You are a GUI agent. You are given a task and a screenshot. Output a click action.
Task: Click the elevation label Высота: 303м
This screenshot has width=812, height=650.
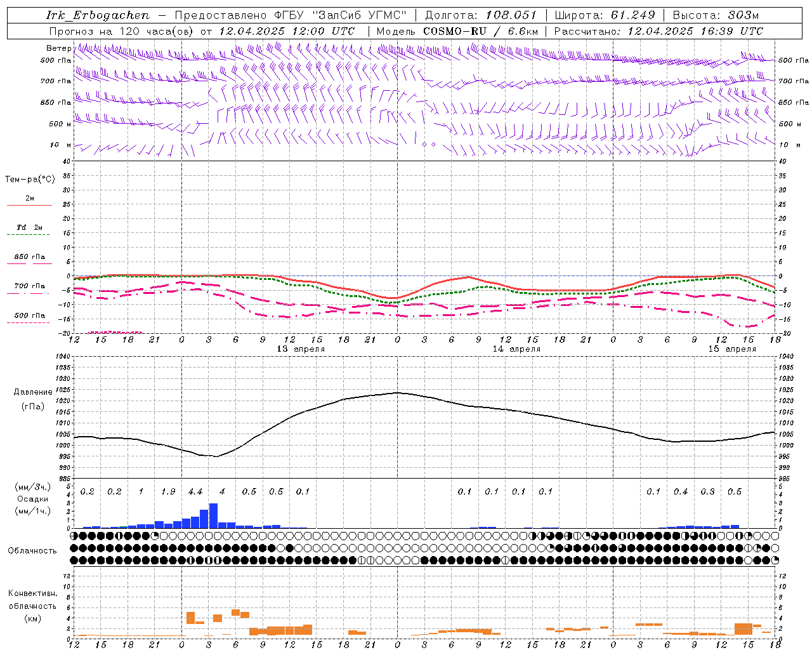pos(716,15)
